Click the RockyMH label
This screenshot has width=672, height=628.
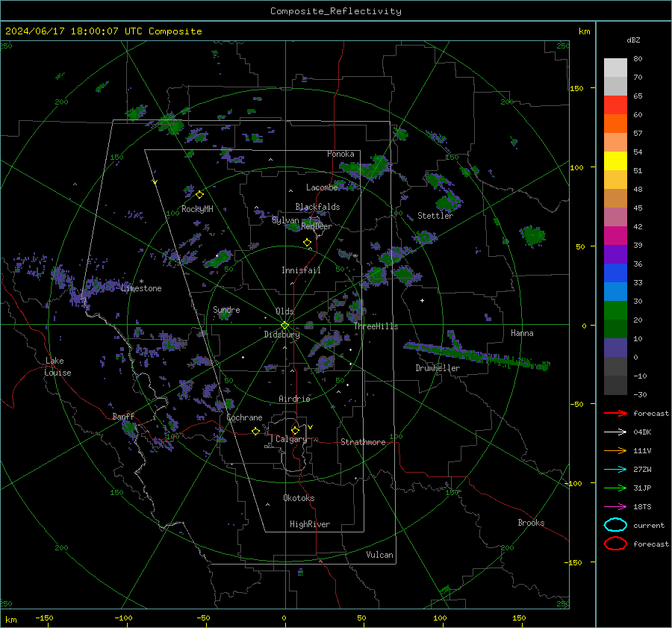tap(197, 209)
